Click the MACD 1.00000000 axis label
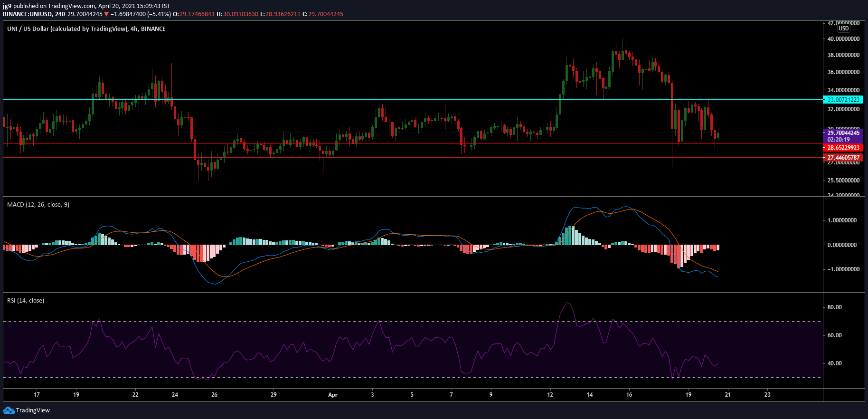The image size is (868, 419). pyautogui.click(x=842, y=220)
